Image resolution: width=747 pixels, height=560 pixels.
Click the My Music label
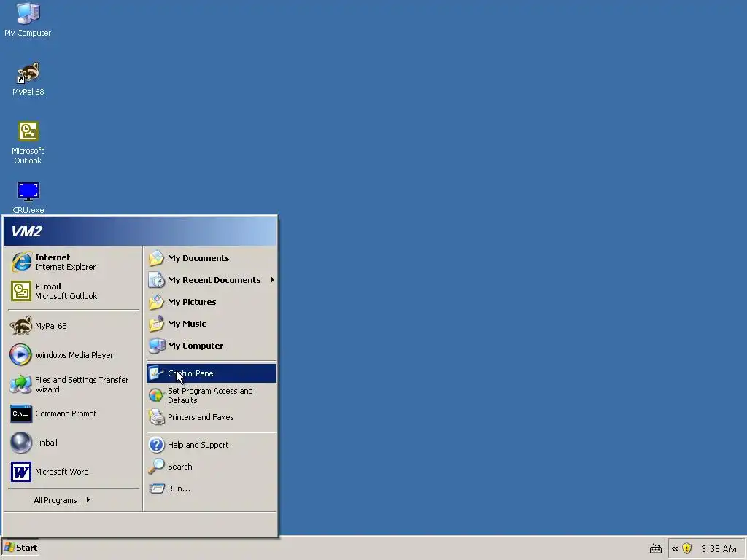(x=187, y=324)
